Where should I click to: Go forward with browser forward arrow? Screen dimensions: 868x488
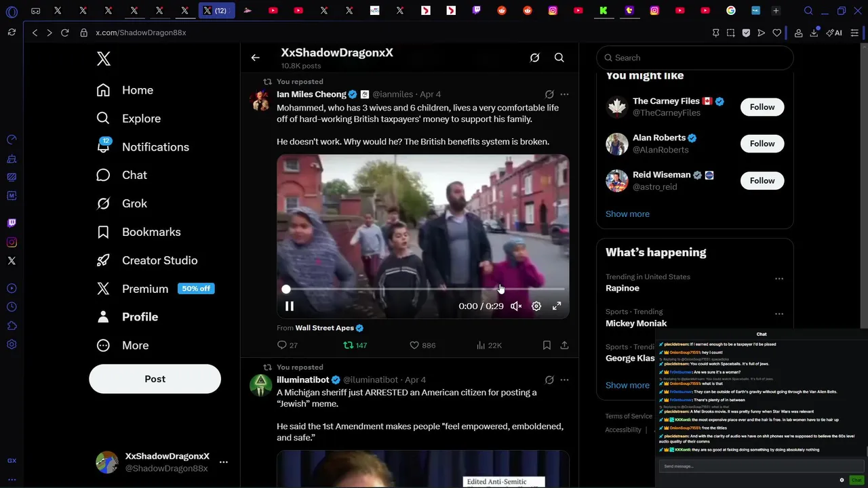[x=49, y=33]
